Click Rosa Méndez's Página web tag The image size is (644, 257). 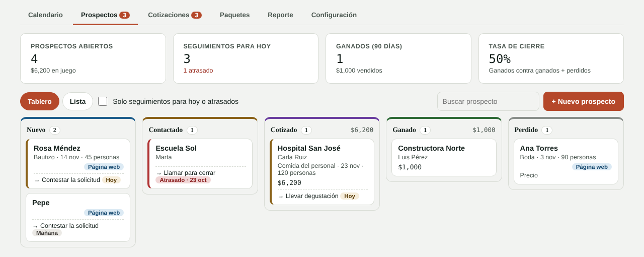(104, 167)
